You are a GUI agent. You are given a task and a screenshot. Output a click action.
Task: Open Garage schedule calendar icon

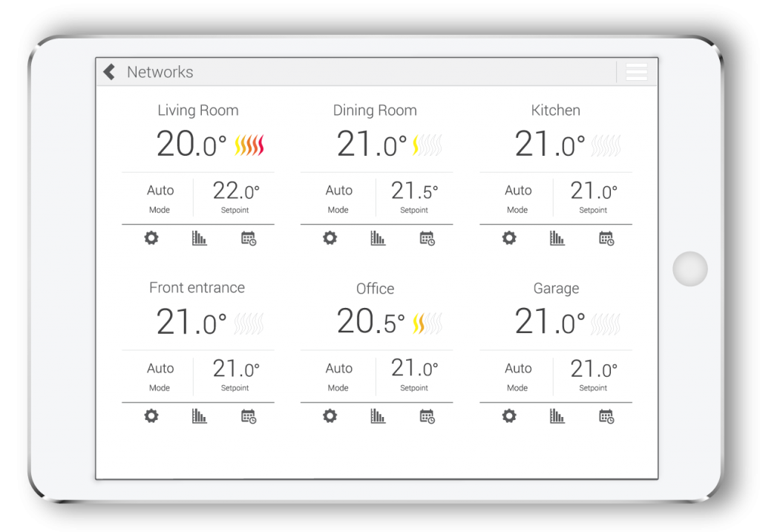[606, 416]
